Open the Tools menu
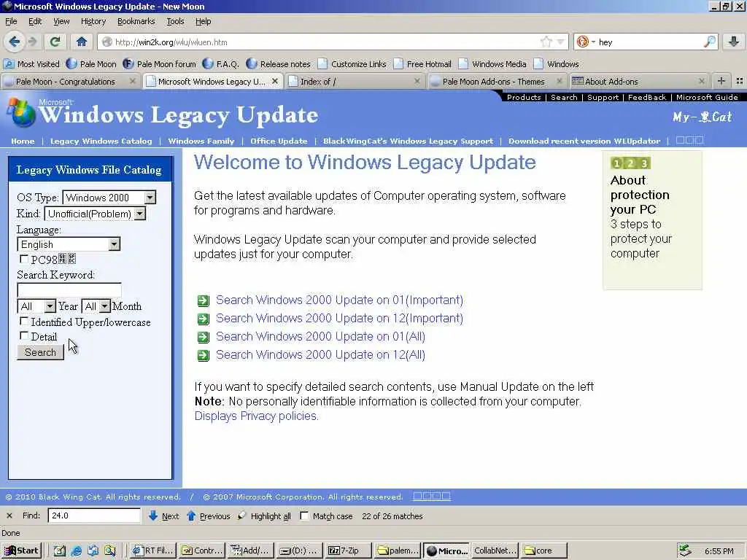Image resolution: width=747 pixels, height=560 pixels. point(175,21)
